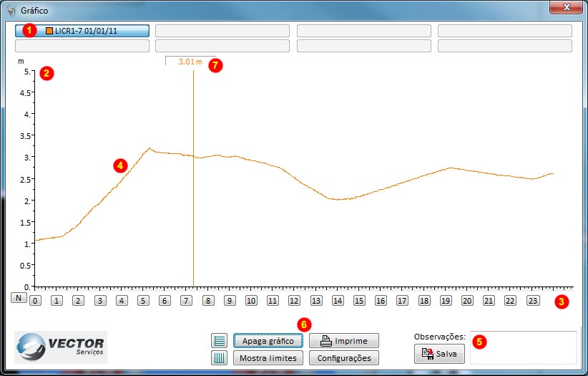Click the Vector Serviços logo
This screenshot has height=376, width=588.
tap(61, 347)
